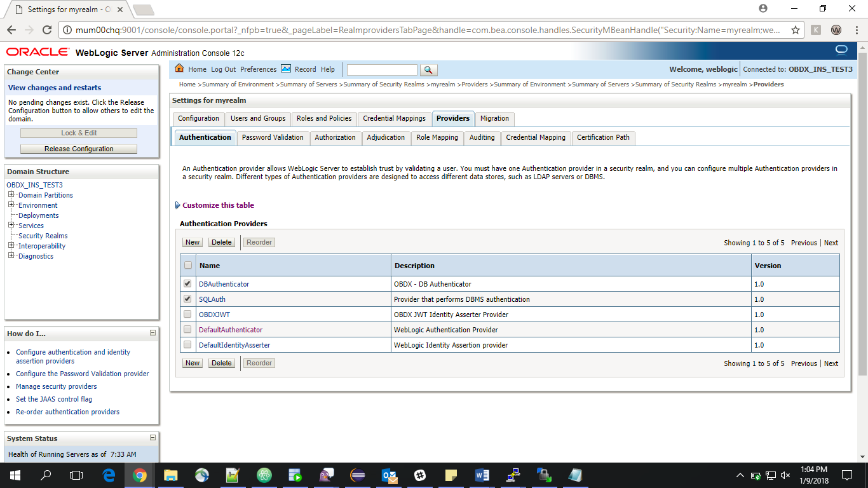The height and width of the screenshot is (488, 868).
Task: Open Slack from the taskbar
Action: point(420,475)
